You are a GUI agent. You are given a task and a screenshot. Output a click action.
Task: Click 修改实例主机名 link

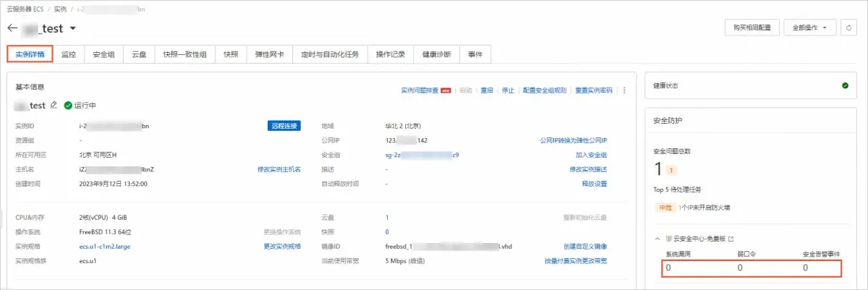coord(278,169)
